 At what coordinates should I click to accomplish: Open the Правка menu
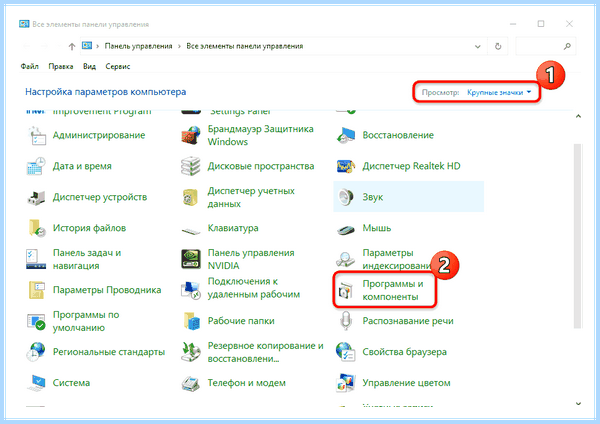tap(60, 67)
